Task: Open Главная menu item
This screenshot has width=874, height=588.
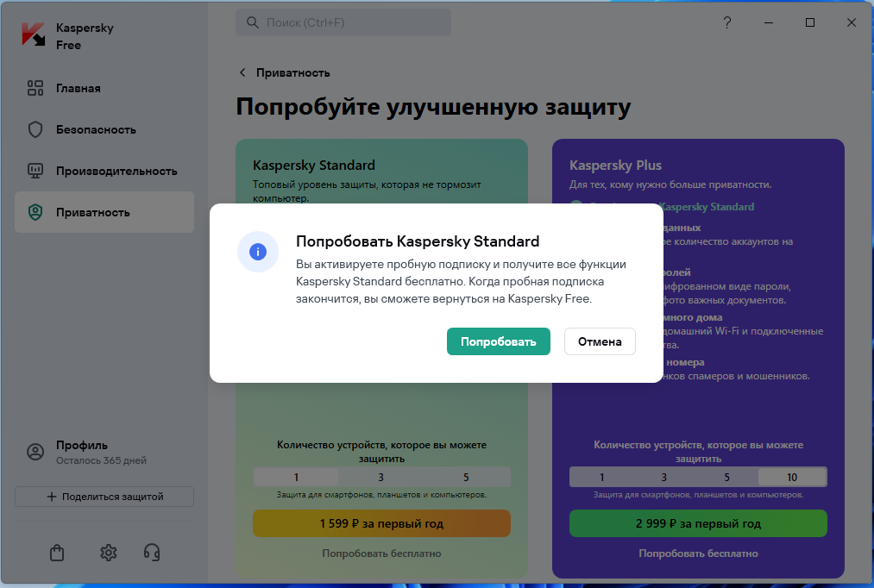Action: pyautogui.click(x=104, y=88)
